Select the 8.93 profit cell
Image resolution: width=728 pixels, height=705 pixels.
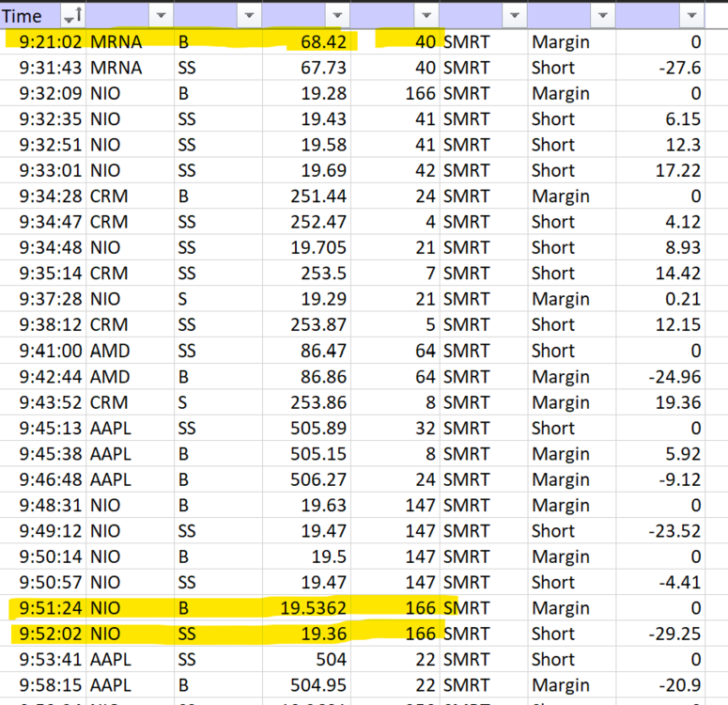point(660,247)
